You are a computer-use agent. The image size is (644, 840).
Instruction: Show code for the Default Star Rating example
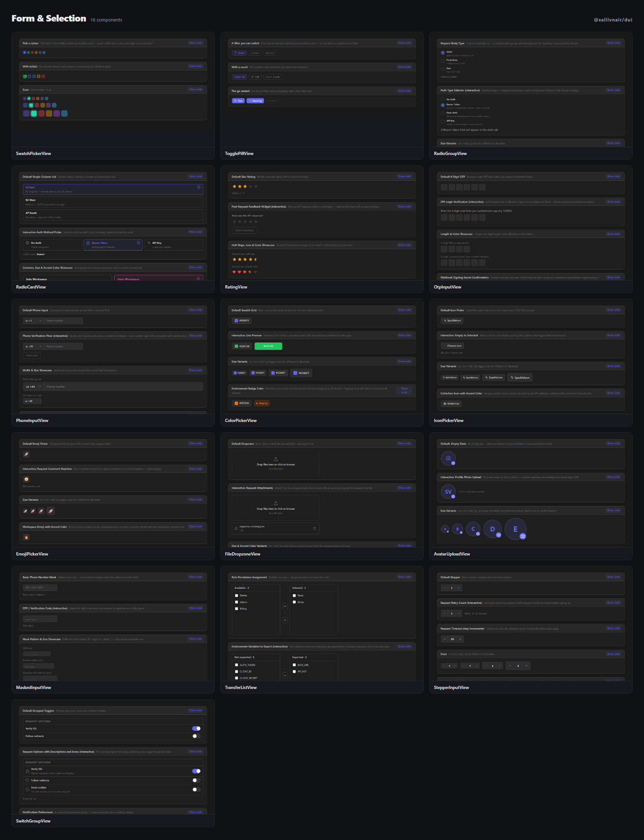point(404,176)
